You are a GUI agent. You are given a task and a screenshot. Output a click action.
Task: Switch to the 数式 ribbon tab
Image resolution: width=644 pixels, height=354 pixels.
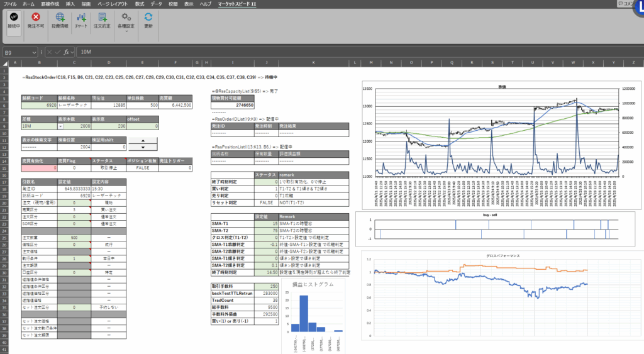(140, 4)
